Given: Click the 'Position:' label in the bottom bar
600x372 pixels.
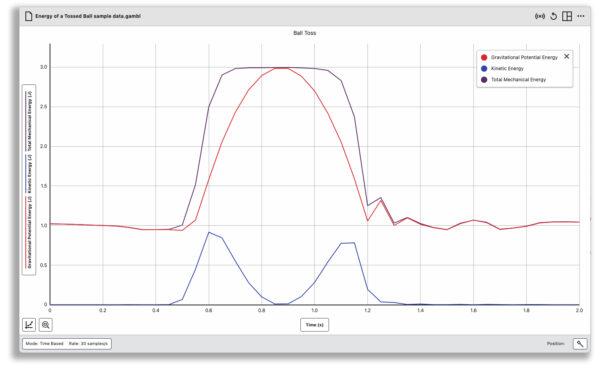Looking at the screenshot, I should pyautogui.click(x=555, y=344).
